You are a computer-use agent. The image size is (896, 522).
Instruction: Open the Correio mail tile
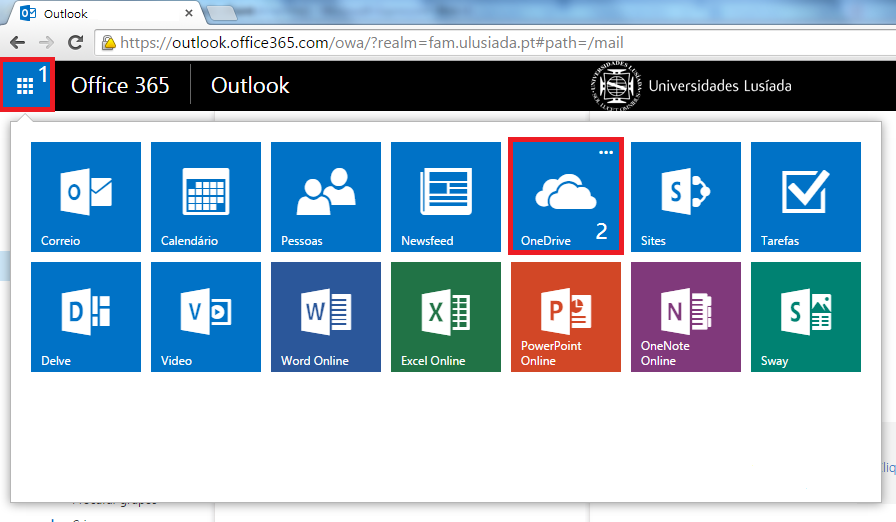[x=86, y=197]
